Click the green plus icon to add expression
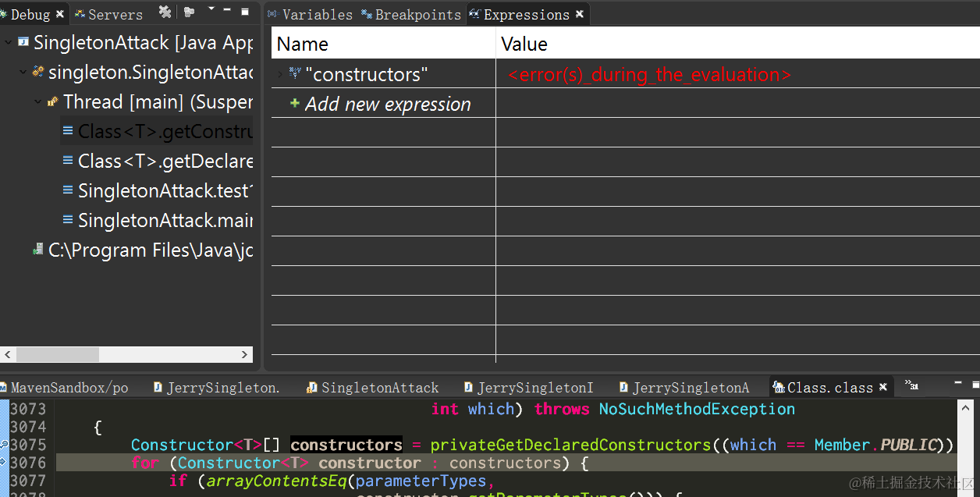Screen dimensions: 980x497 [295, 103]
